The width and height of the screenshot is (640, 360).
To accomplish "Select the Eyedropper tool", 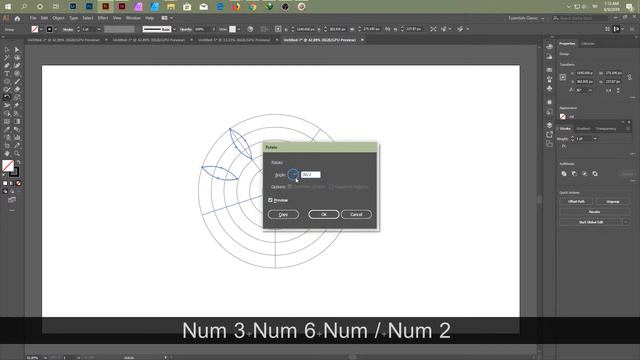I will (x=7, y=129).
